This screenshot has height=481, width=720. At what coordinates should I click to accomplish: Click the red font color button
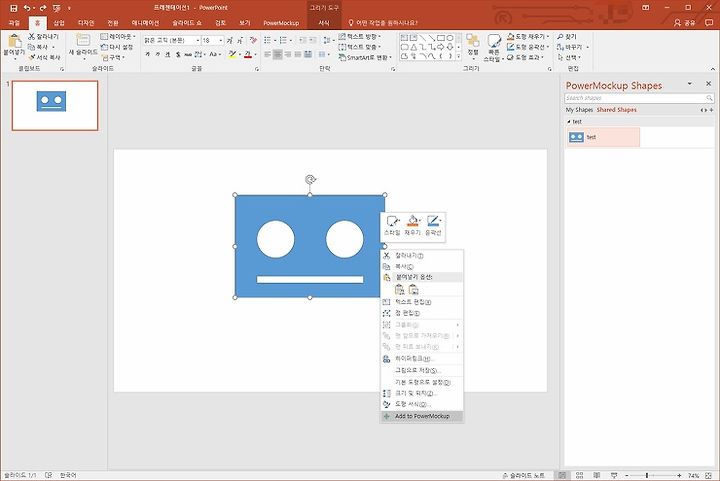249,55
